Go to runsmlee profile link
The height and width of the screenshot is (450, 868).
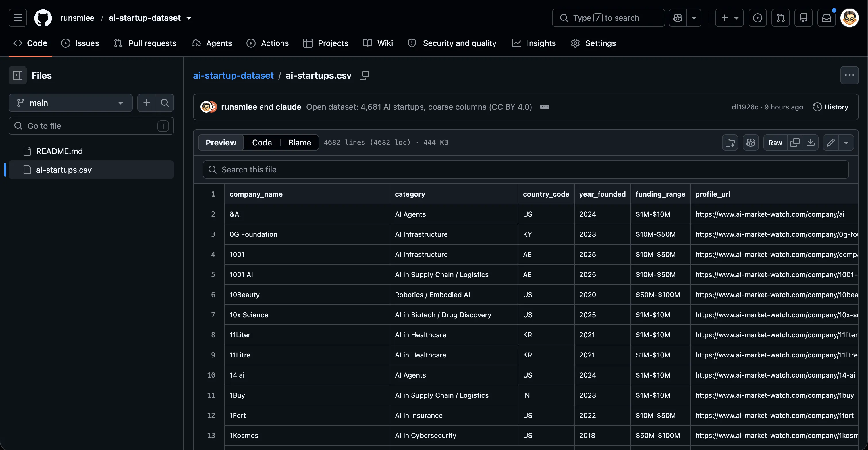tap(77, 18)
